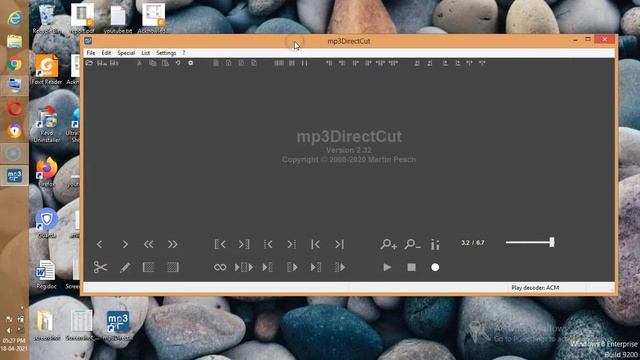Click the zoom out magnifier icon
This screenshot has height=360, width=640.
(x=412, y=244)
